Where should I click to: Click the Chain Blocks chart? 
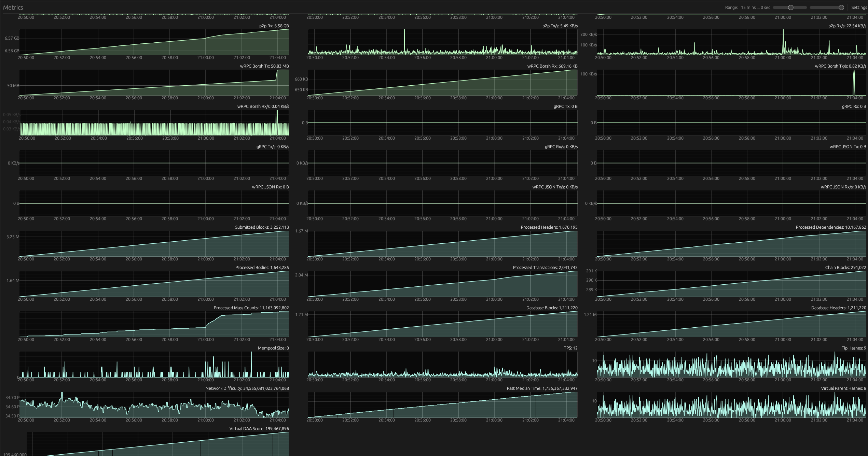[731, 284]
